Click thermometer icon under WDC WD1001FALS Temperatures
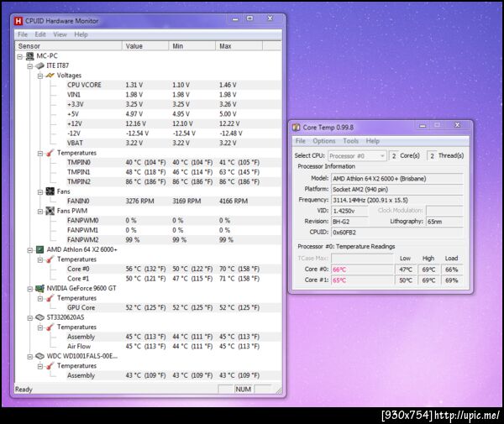The width and height of the screenshot is (504, 424). [50, 366]
